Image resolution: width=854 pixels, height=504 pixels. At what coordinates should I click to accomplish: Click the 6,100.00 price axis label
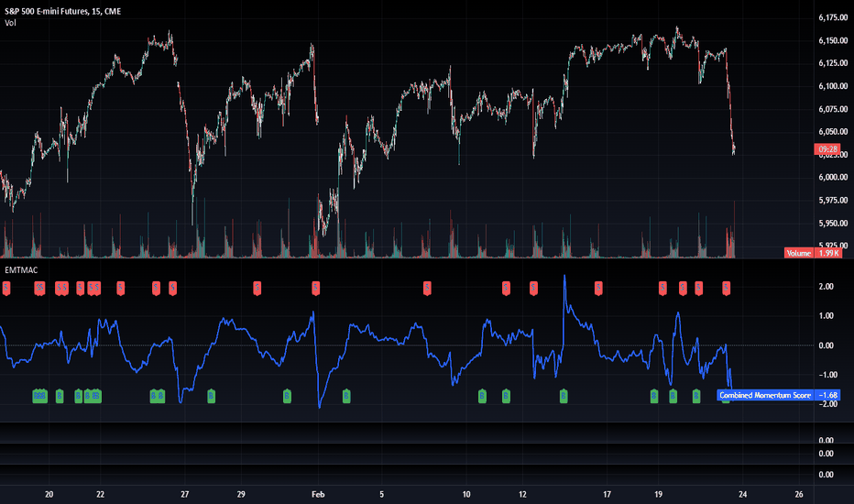(833, 86)
